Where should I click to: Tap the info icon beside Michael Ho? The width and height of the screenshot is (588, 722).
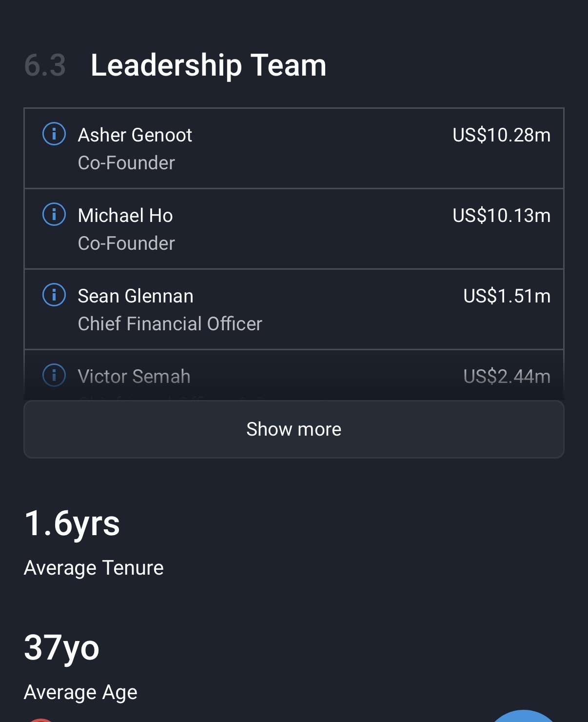(54, 214)
